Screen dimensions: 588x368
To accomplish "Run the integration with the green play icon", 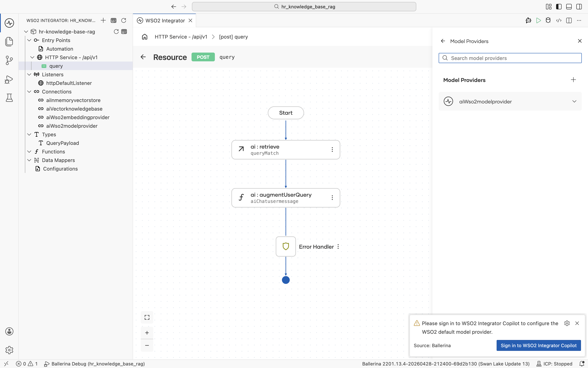I will pyautogui.click(x=538, y=20).
